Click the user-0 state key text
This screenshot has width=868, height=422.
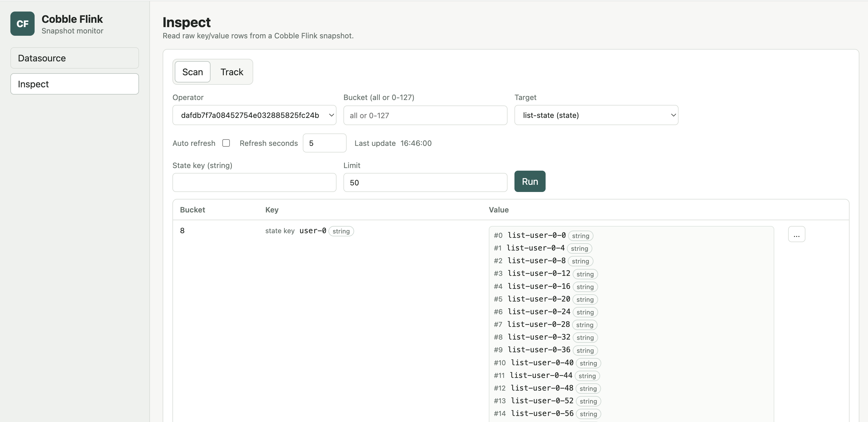[x=313, y=231]
